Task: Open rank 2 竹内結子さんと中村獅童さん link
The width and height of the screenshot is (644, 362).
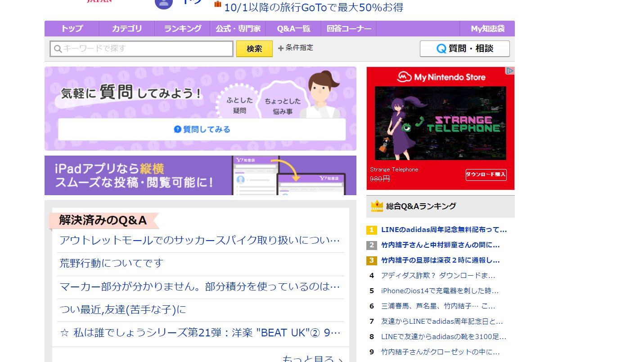Action: click(440, 245)
